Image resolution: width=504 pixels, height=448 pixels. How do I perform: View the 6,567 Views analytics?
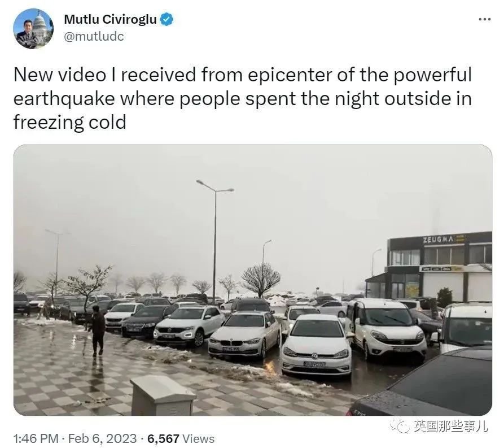coord(181,438)
